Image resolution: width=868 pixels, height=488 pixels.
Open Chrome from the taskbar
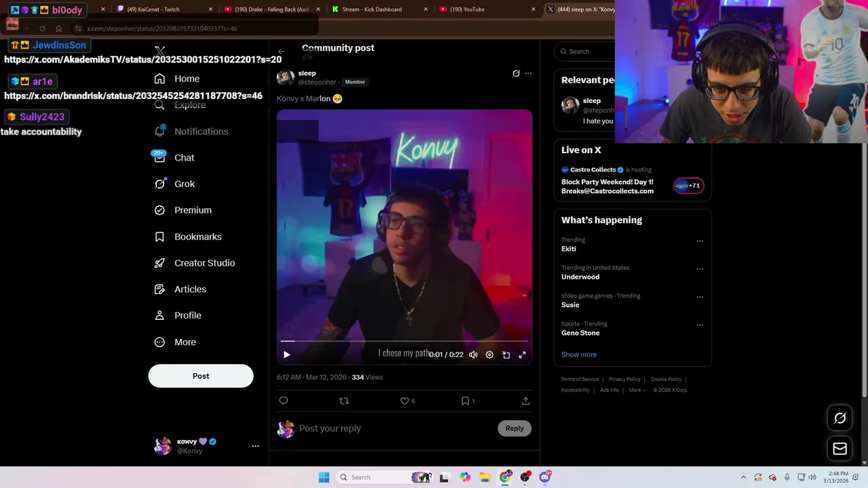click(x=505, y=477)
